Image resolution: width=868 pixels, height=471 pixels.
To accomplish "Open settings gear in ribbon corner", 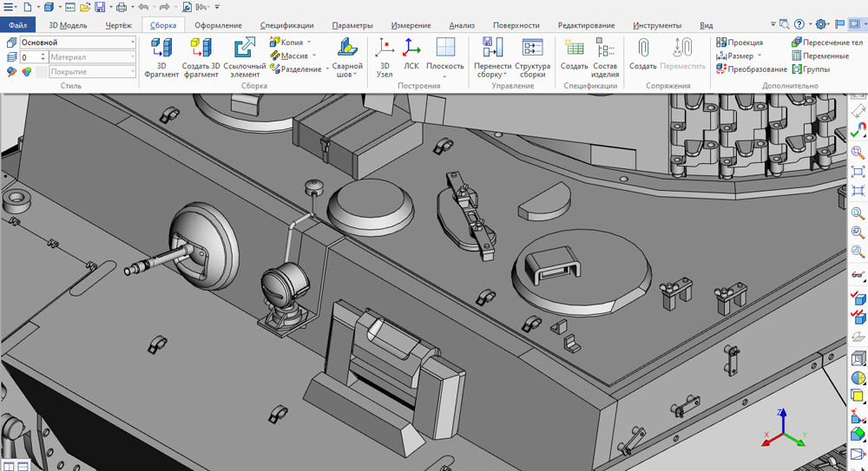I will 821,23.
